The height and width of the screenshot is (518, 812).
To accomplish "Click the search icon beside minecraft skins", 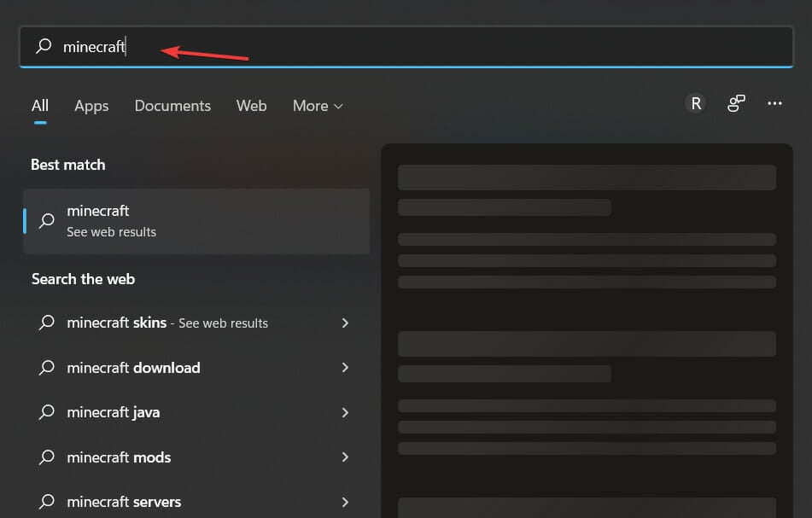I will [x=47, y=323].
